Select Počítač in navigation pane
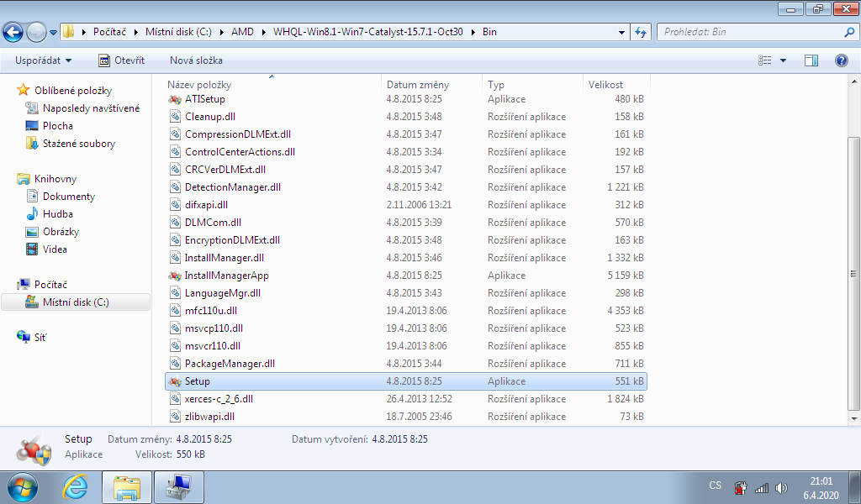Image resolution: width=861 pixels, height=504 pixels. [50, 284]
